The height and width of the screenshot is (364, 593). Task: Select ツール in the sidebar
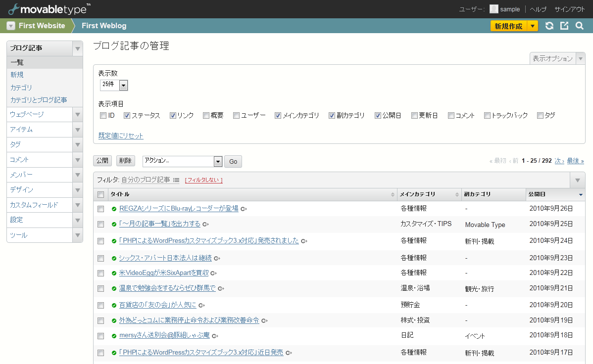(18, 235)
